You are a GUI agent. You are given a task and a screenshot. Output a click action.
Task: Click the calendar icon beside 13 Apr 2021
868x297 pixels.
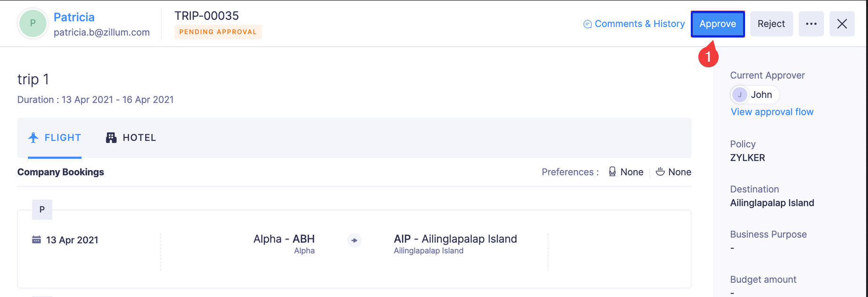click(x=36, y=240)
